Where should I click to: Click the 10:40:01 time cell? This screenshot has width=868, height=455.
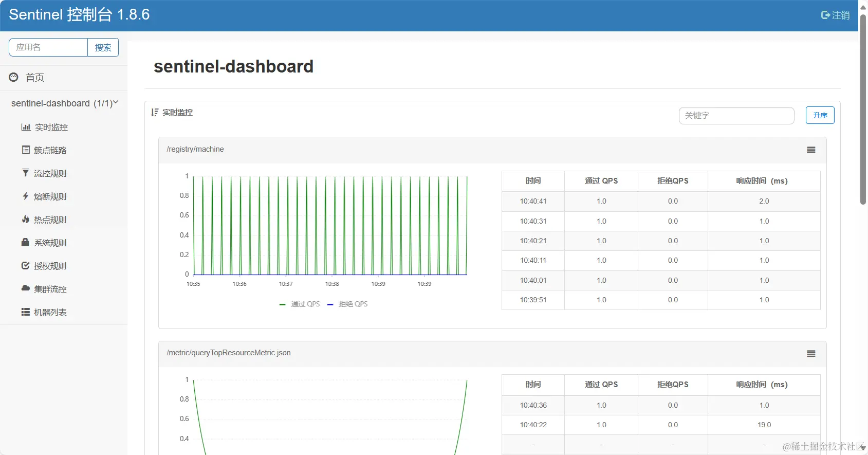[x=533, y=280]
